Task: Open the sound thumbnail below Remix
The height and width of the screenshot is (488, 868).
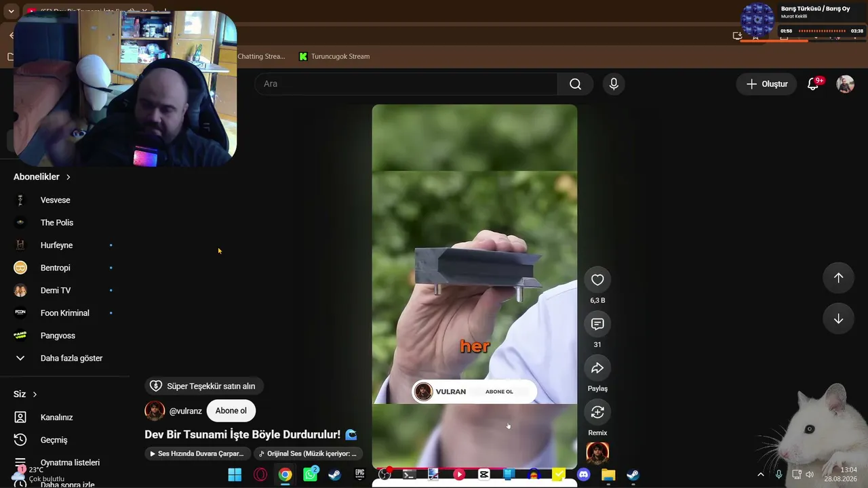Action: point(597,453)
